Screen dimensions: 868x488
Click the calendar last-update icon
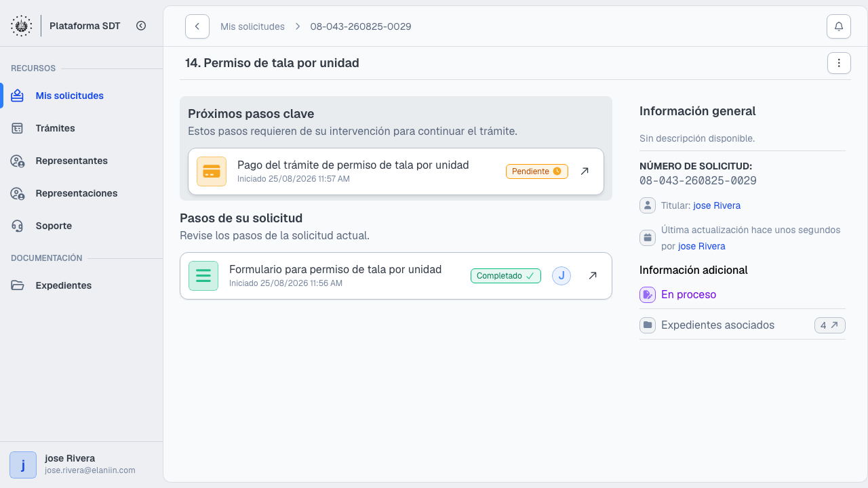[x=648, y=238]
